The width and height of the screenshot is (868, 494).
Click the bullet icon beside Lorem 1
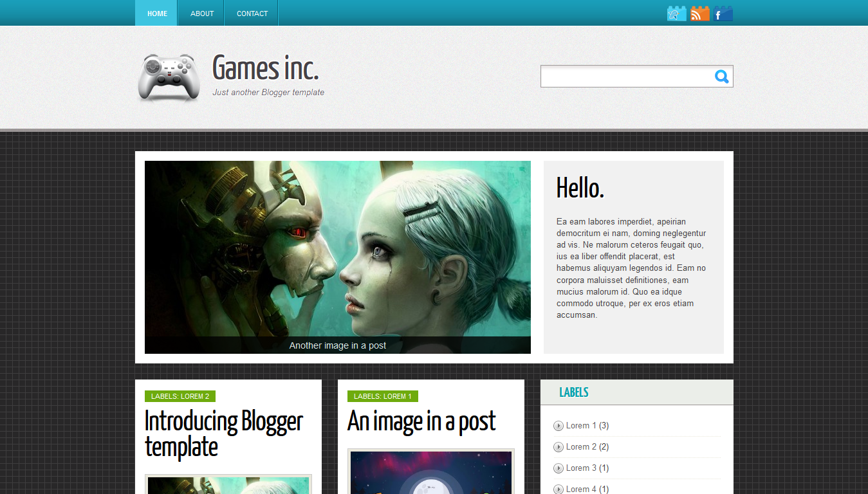tap(558, 426)
